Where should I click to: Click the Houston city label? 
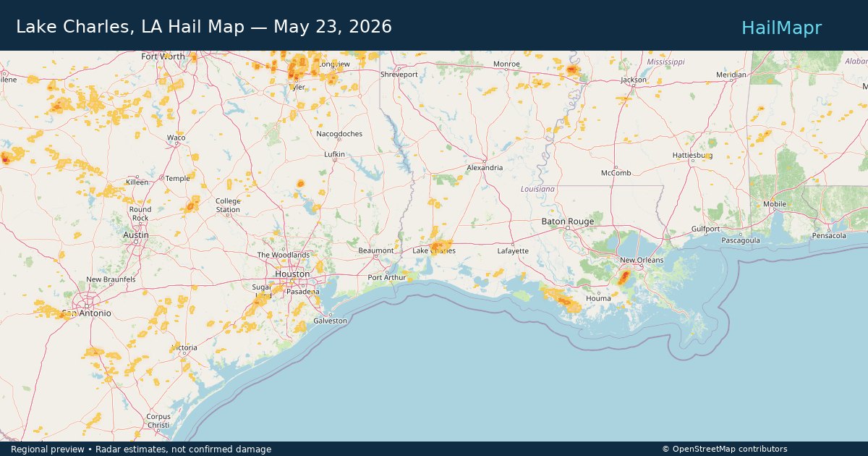pos(292,274)
